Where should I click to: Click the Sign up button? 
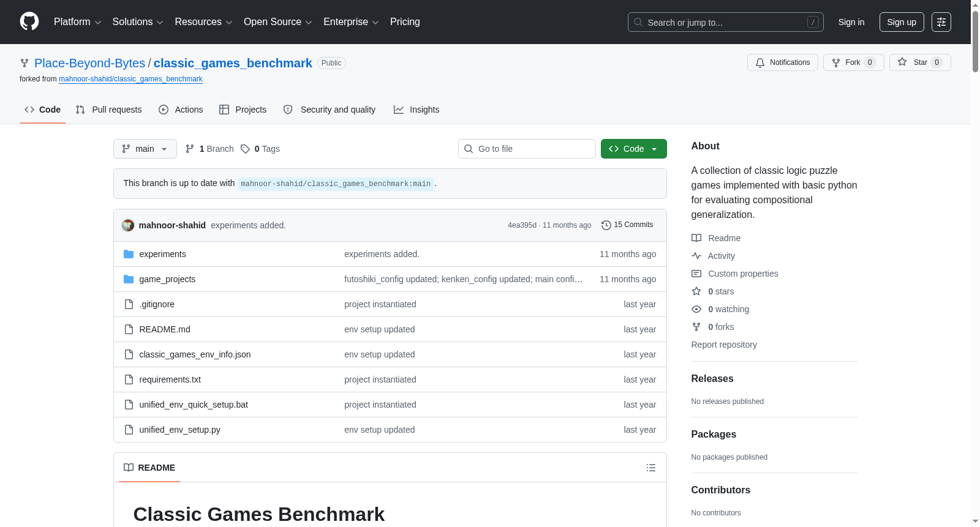902,22
